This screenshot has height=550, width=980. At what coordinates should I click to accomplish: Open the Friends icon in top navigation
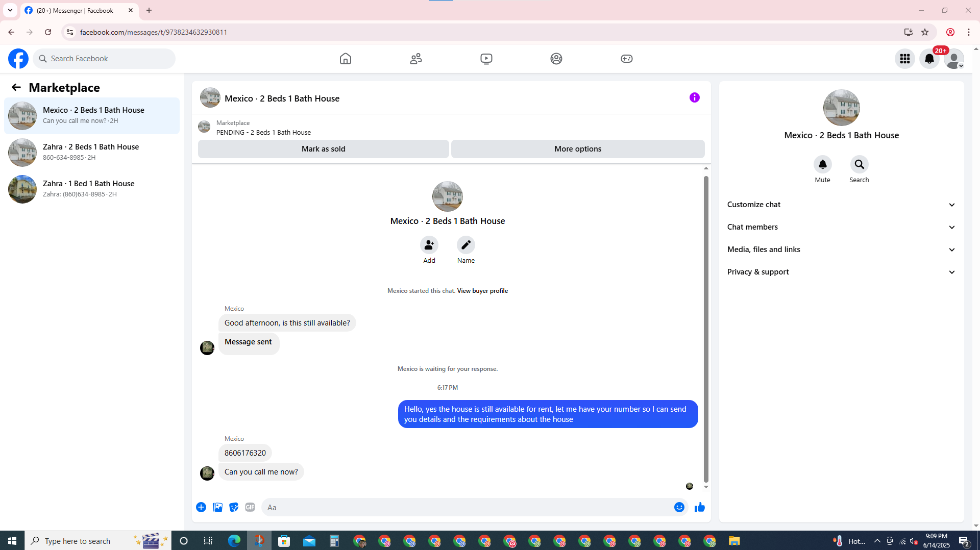pos(416,59)
